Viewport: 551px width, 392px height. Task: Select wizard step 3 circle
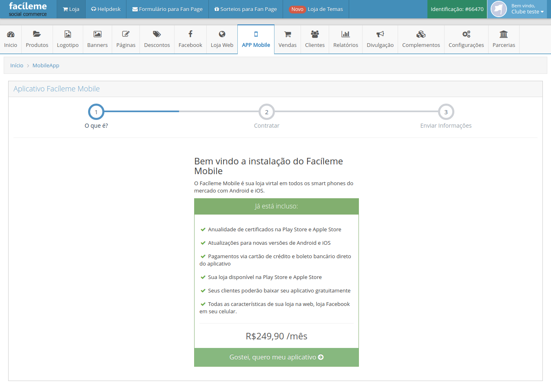(x=446, y=112)
